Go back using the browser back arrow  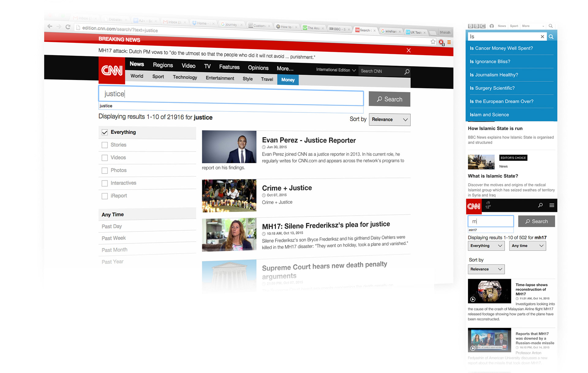[50, 27]
